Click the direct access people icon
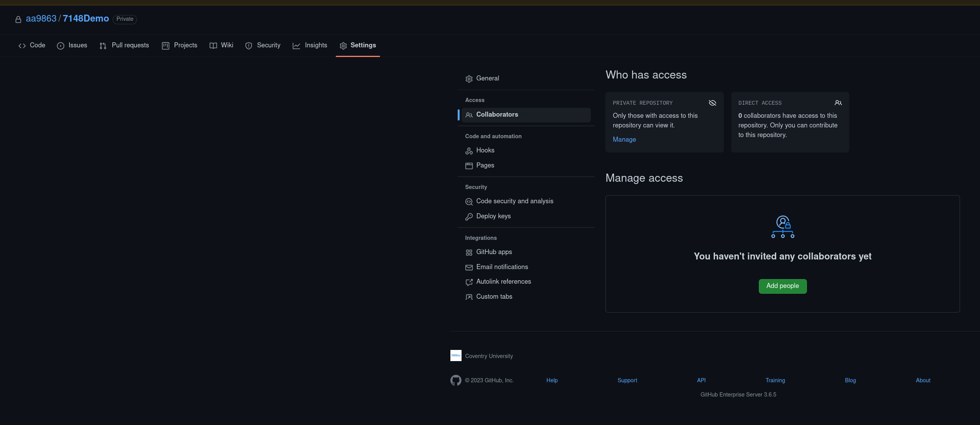 [x=838, y=103]
